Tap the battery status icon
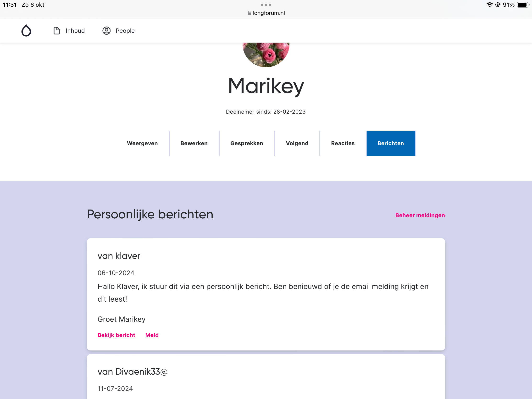532x399 pixels. pyautogui.click(x=523, y=5)
